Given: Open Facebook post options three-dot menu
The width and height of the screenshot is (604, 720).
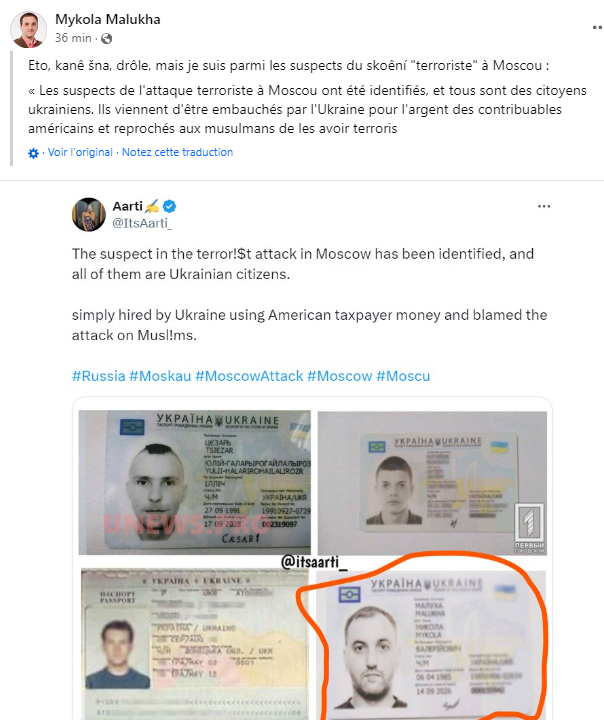Looking at the screenshot, I should coord(597,28).
